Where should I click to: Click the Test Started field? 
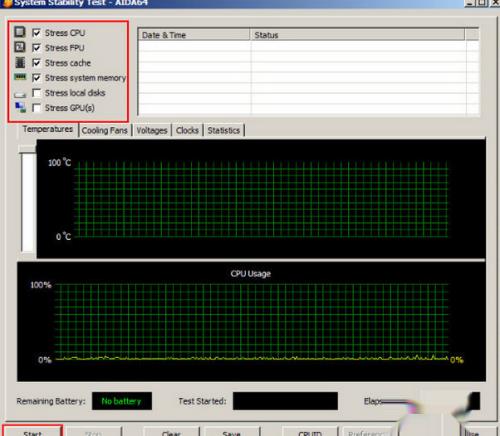pyautogui.click(x=285, y=401)
